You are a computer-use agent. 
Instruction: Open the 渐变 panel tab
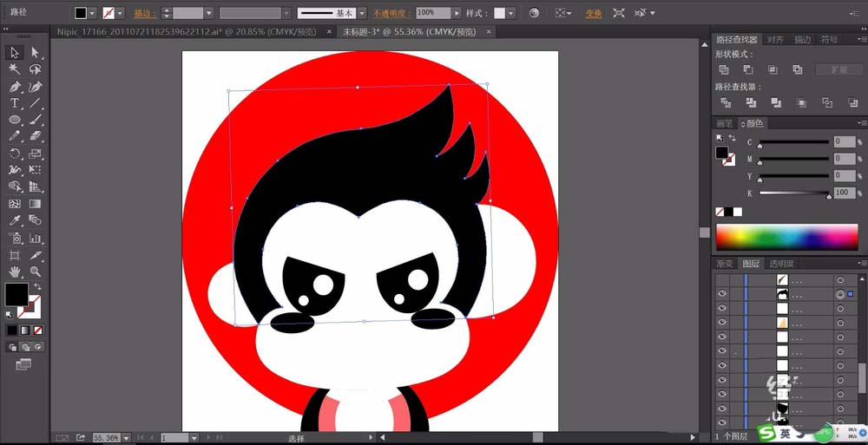725,264
